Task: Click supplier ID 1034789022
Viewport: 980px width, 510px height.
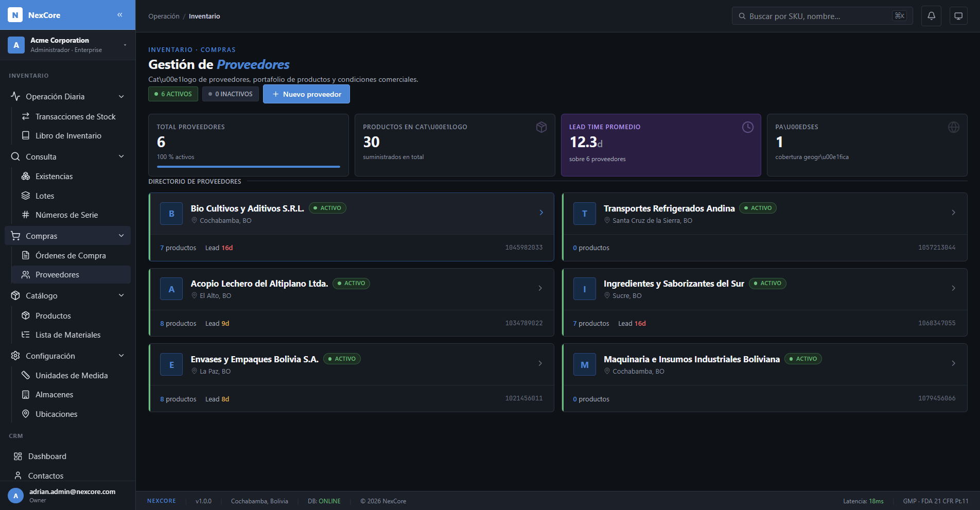Action: 524,323
